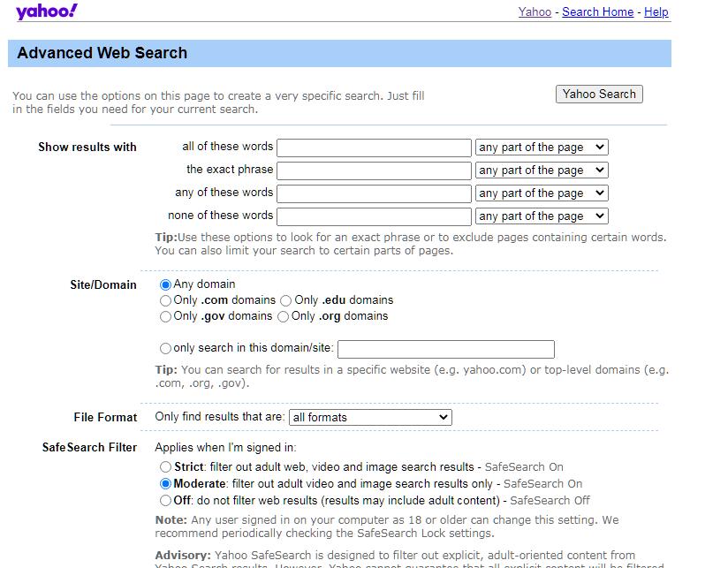Focus the 'none of these words' field
Image resolution: width=728 pixels, height=568 pixels.
click(x=375, y=216)
